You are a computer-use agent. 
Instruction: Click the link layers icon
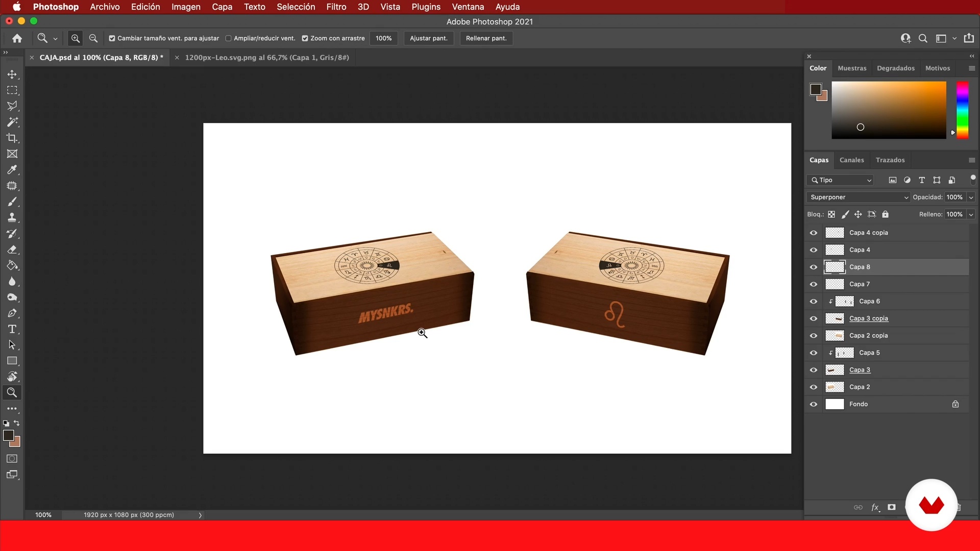click(x=858, y=507)
